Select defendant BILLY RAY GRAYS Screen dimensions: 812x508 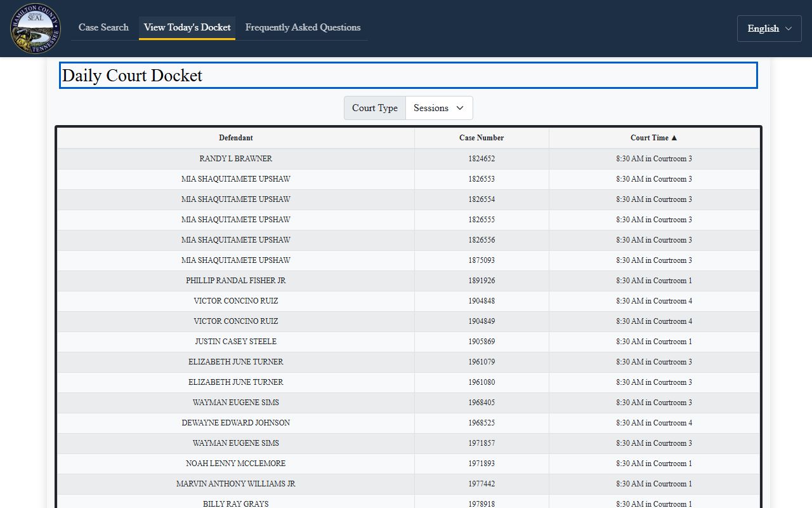point(236,504)
